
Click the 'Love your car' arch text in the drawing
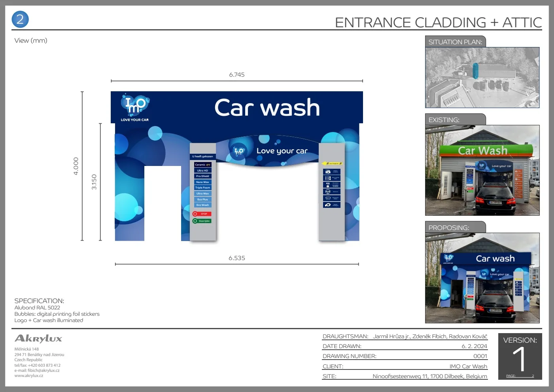pos(282,151)
